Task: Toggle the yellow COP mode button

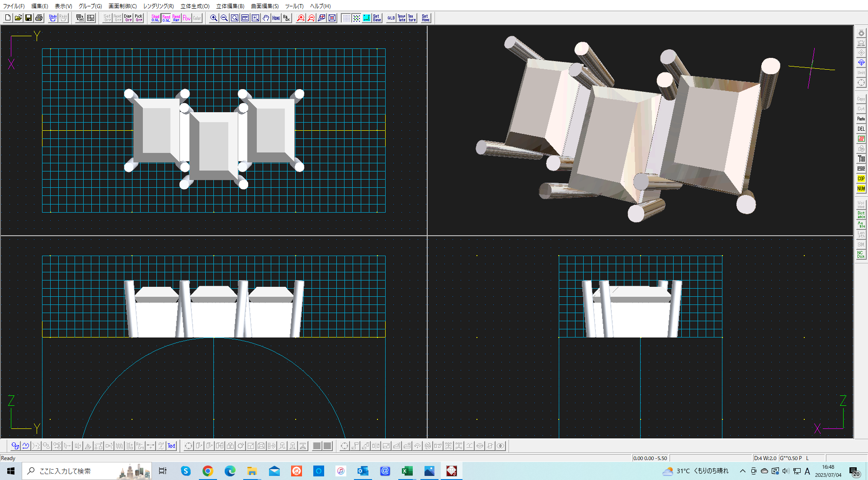Action: tap(861, 179)
